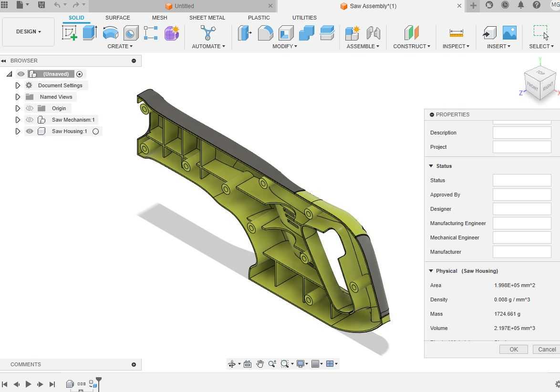Show the Origin folder via eye icon
The image size is (560, 392).
pos(30,108)
